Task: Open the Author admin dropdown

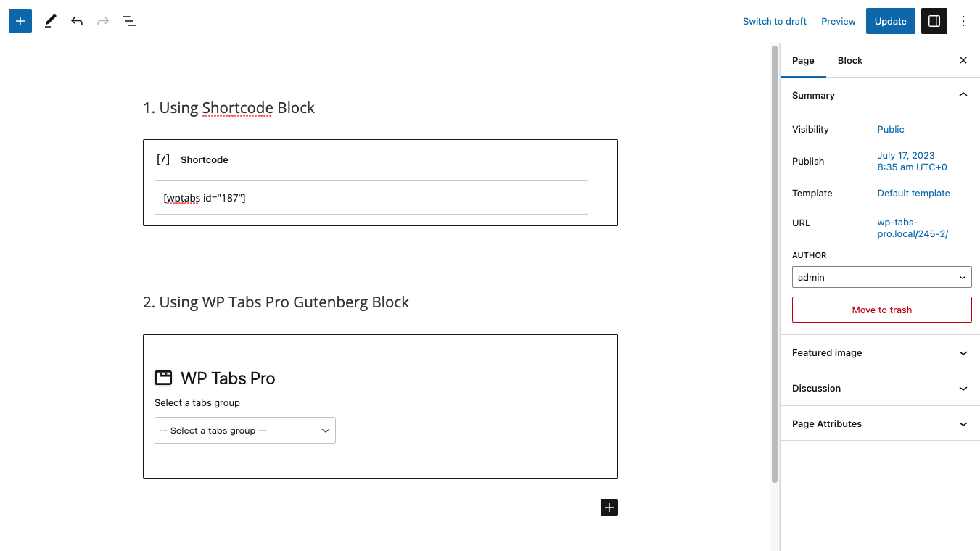Action: pyautogui.click(x=881, y=277)
